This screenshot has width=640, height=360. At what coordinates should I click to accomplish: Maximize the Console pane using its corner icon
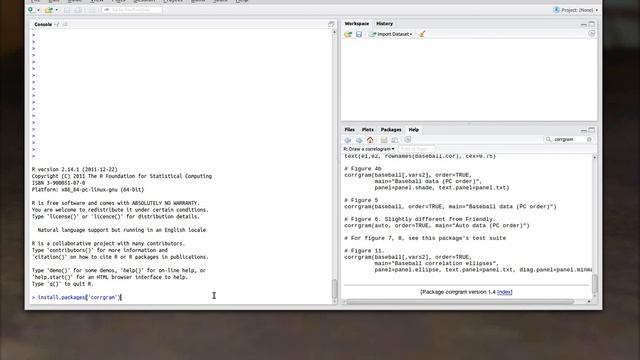[x=331, y=24]
